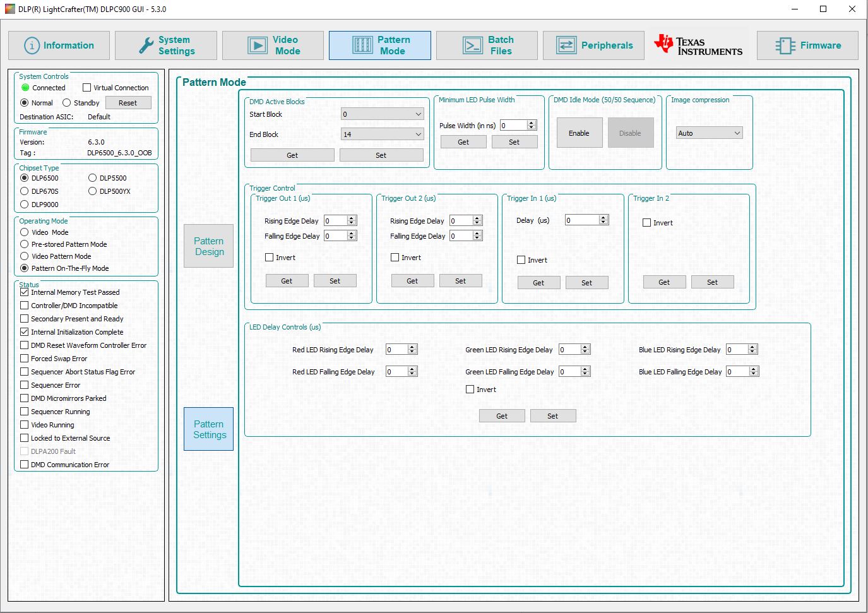Click Set under Trigger In 1
Viewport: 868px width, 613px height.
(x=587, y=283)
